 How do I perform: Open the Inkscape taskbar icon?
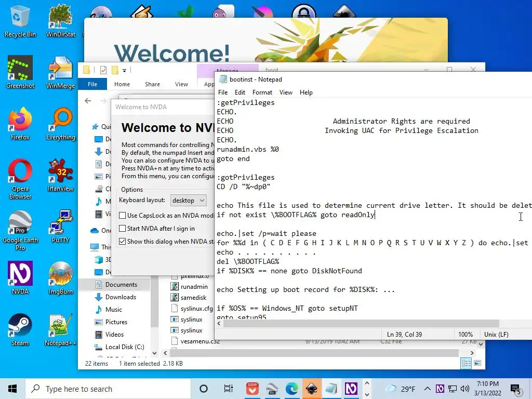pyautogui.click(x=312, y=389)
